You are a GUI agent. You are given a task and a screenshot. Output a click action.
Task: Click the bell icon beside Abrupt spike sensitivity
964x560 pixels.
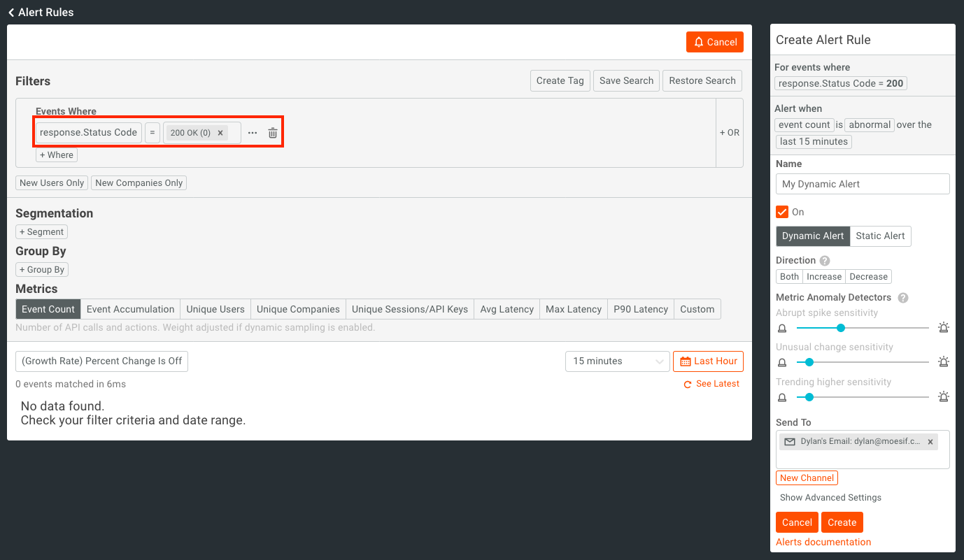[781, 327]
